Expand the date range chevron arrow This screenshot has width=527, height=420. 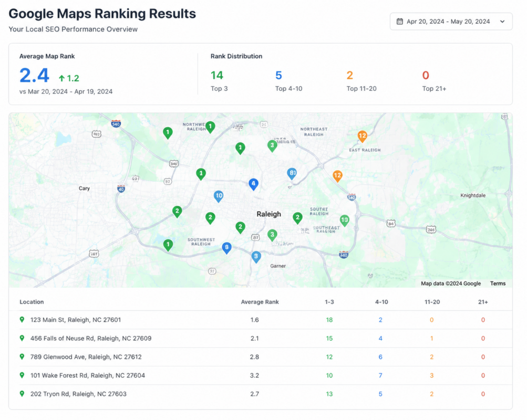[x=502, y=22]
